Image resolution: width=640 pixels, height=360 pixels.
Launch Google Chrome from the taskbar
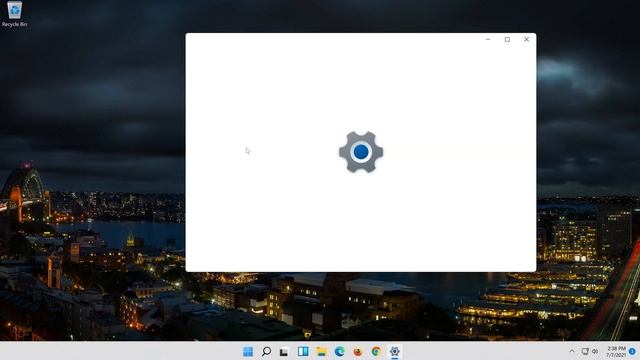coord(376,351)
